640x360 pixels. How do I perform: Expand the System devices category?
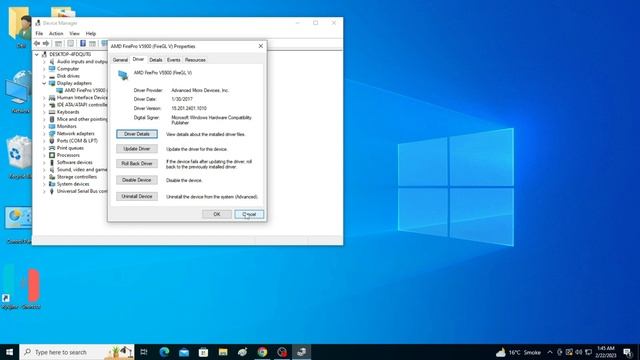[x=44, y=184]
